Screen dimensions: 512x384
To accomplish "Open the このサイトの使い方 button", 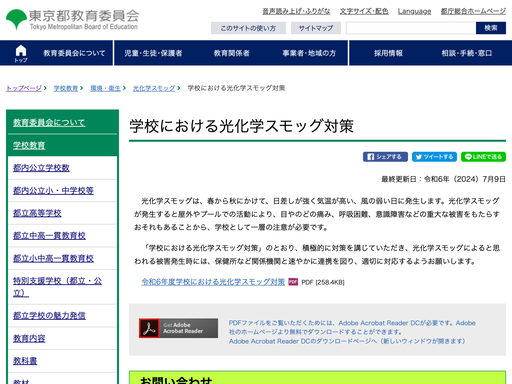I will (248, 28).
